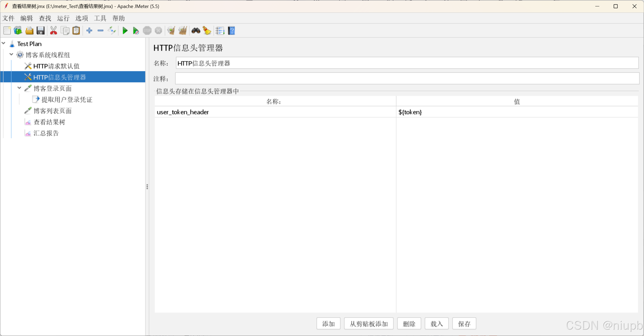Image resolution: width=644 pixels, height=336 pixels.
Task: Click Start no pauses icon
Action: [x=136, y=31]
